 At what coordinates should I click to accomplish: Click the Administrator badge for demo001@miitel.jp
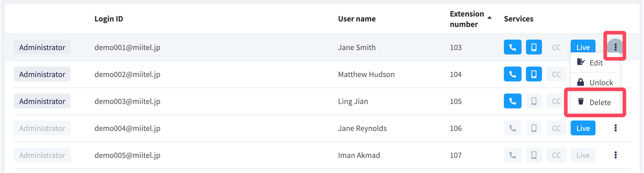point(42,47)
